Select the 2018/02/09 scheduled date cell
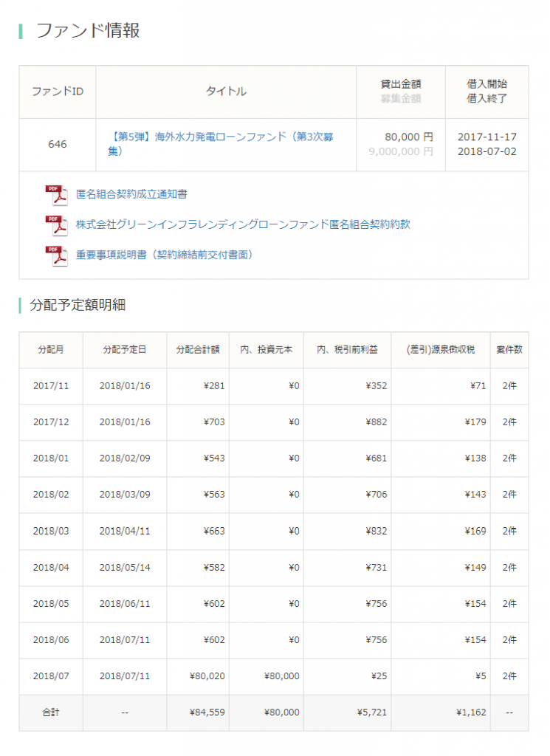The height and width of the screenshot is (756, 550). click(125, 458)
